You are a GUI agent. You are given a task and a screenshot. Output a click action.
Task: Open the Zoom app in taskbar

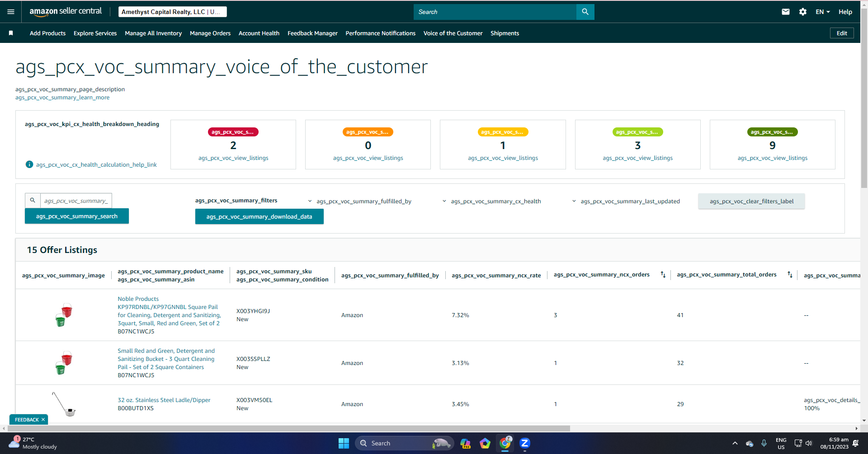coord(525,443)
